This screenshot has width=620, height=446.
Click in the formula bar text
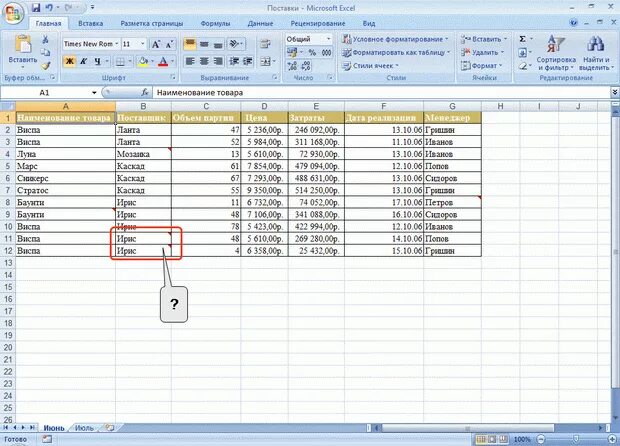tap(200, 93)
